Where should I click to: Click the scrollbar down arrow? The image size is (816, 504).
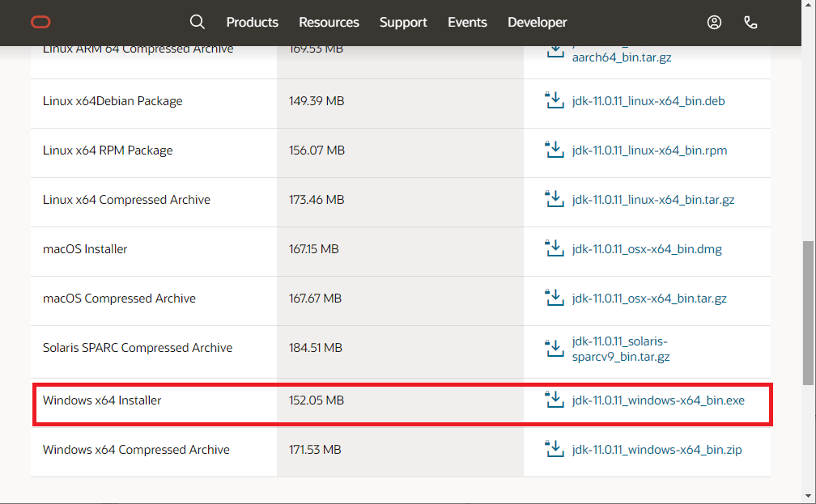pyautogui.click(x=808, y=496)
